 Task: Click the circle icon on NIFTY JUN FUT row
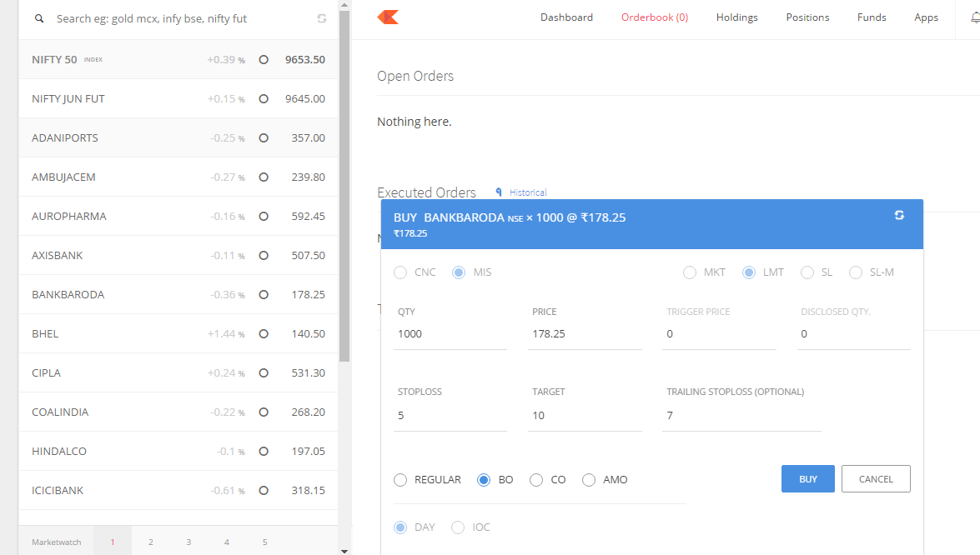264,98
